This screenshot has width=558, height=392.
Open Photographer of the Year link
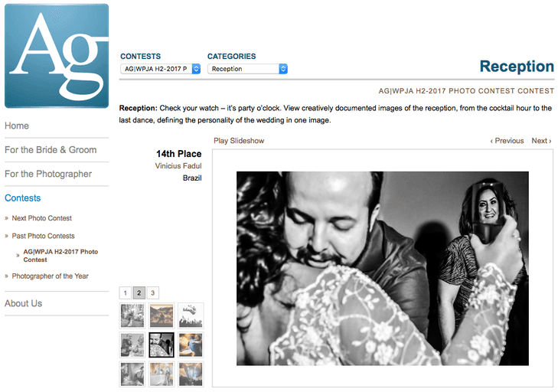click(x=50, y=276)
